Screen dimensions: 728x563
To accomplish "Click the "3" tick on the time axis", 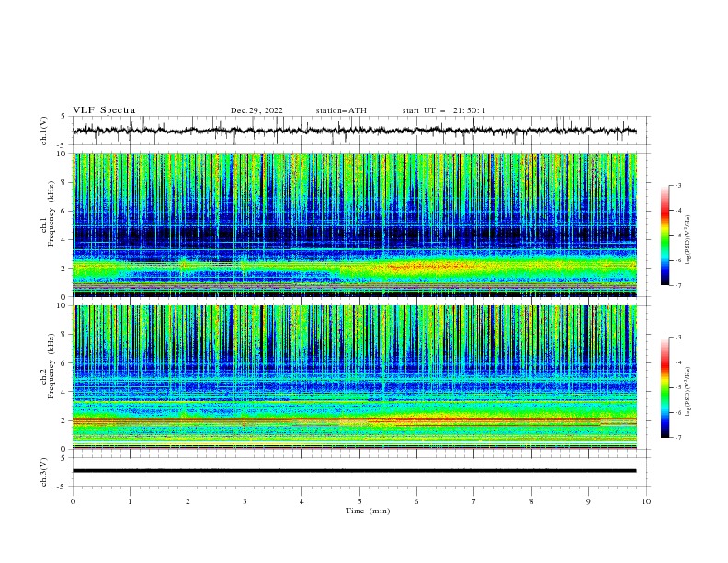I will 245,501.
